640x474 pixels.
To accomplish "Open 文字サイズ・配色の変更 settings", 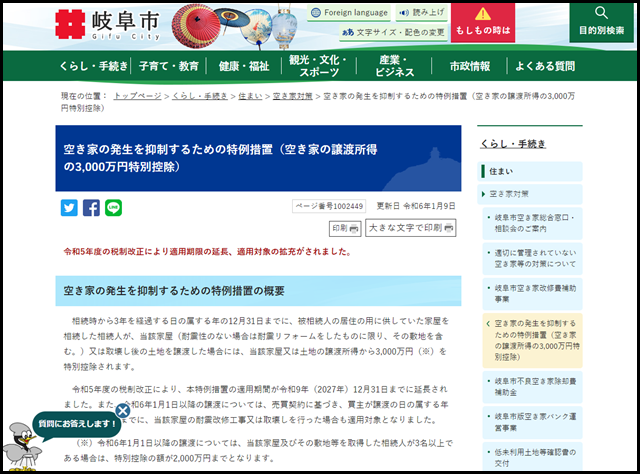I will pos(393,32).
